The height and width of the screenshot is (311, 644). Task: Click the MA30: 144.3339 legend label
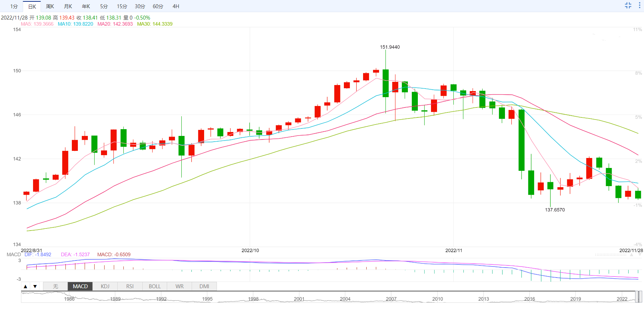[155, 24]
